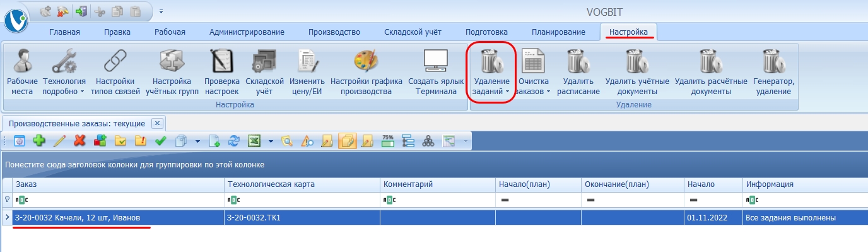868x252 pixels.
Task: Click the three-circles hierarchy toolbar icon
Action: coord(428,141)
